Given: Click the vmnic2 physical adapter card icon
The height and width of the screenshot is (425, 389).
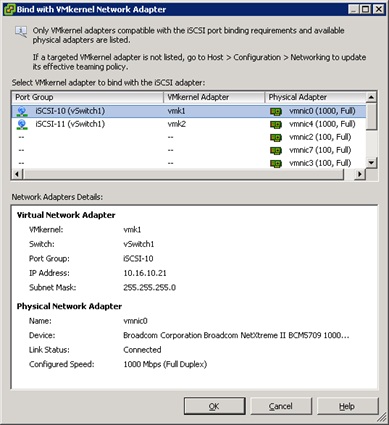Looking at the screenshot, I should [276, 138].
